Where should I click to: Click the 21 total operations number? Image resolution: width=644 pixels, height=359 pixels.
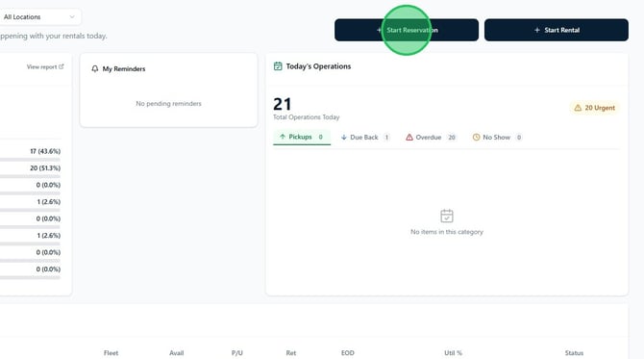tap(283, 104)
